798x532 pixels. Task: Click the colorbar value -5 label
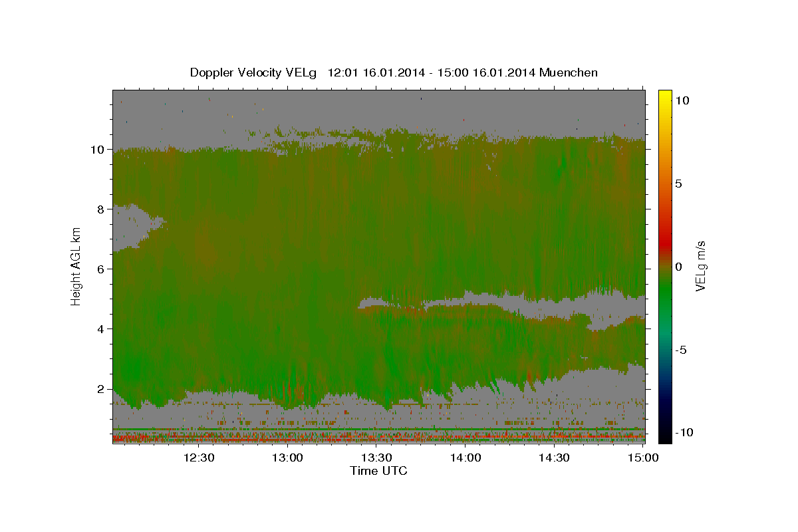tap(680, 350)
